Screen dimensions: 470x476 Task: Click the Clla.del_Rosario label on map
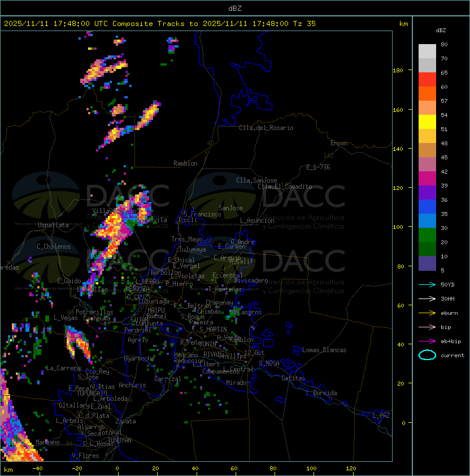(x=266, y=128)
